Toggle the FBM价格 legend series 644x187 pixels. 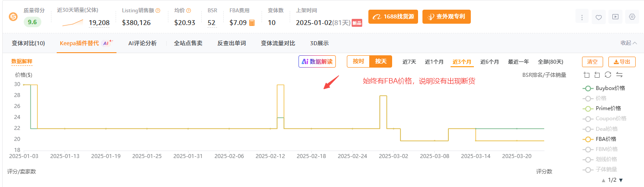[600, 149]
